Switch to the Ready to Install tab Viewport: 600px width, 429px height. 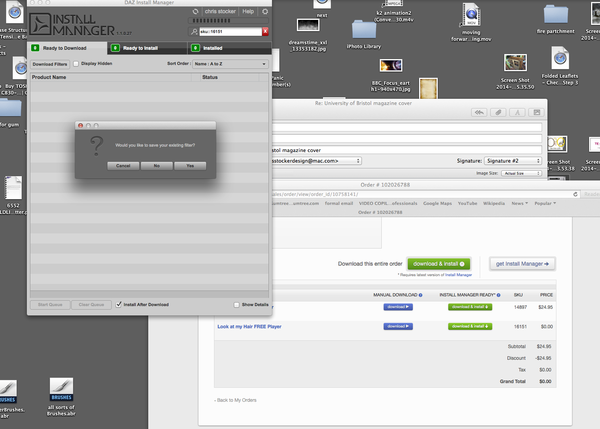point(147,48)
